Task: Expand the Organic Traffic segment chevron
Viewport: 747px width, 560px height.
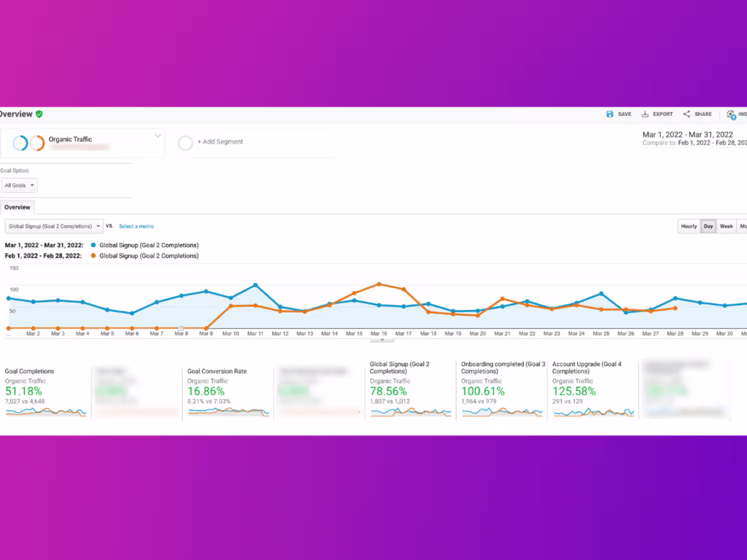Action: click(158, 135)
